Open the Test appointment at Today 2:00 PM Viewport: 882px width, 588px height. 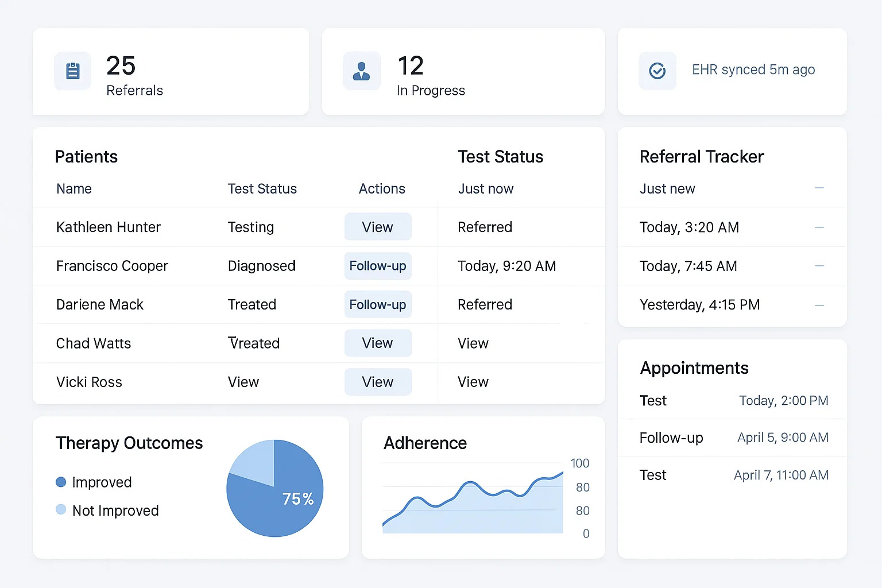(732, 400)
